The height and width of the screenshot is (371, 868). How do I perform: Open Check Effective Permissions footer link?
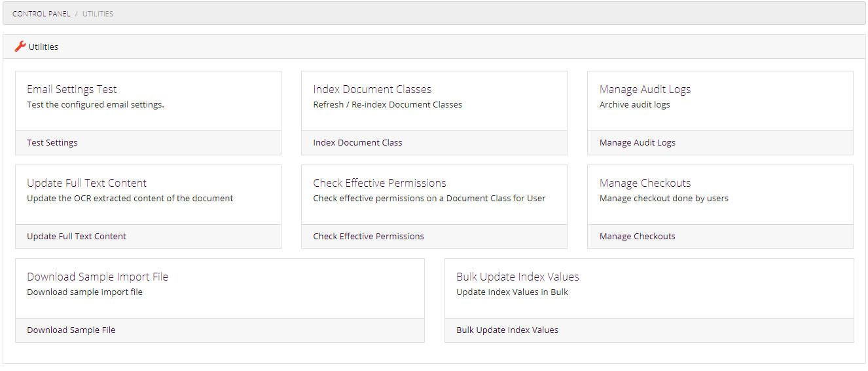[369, 237]
